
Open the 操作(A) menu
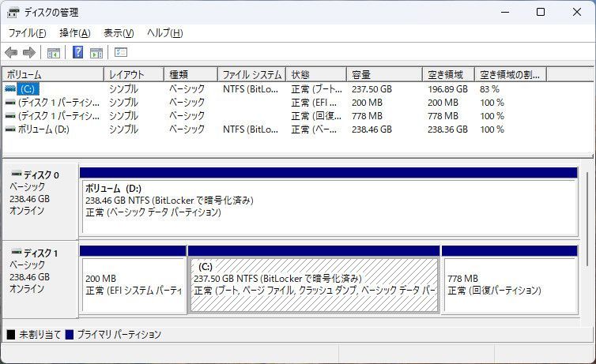(74, 33)
